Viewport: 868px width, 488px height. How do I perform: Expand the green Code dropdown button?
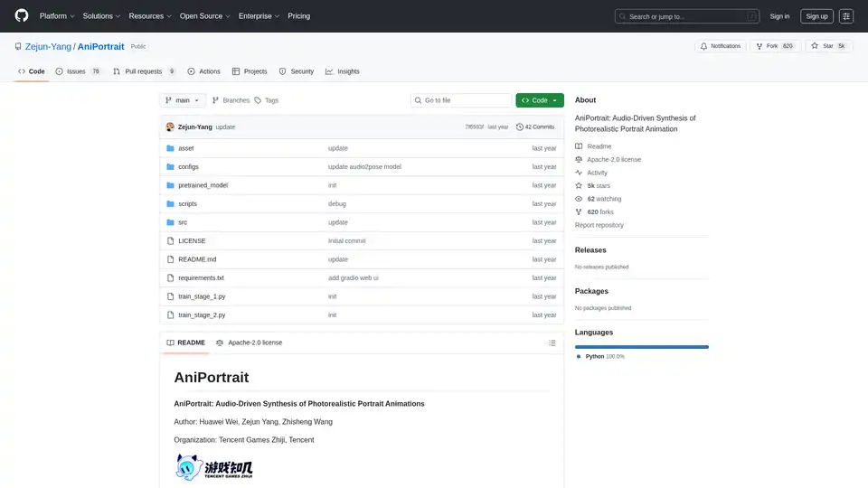pyautogui.click(x=540, y=100)
